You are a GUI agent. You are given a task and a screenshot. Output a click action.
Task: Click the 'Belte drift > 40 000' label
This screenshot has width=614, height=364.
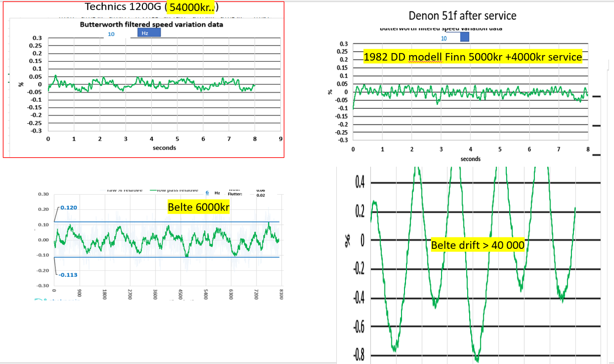click(478, 245)
